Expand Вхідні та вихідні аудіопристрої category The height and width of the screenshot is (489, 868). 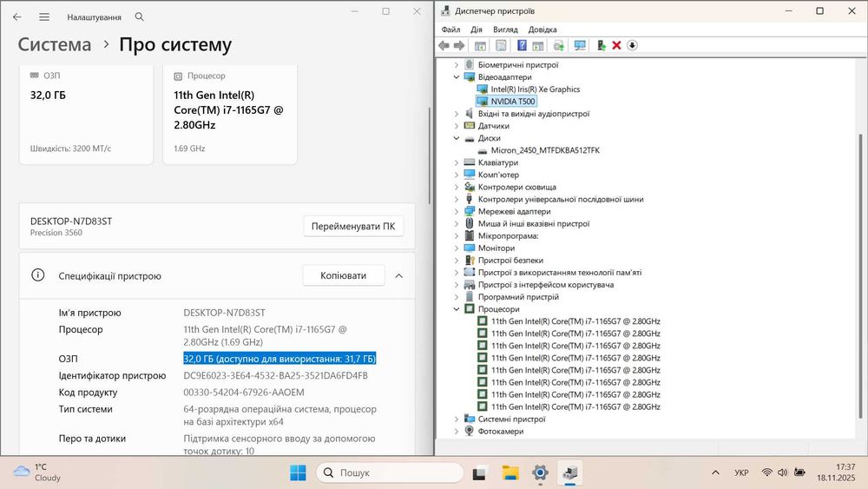(x=457, y=114)
